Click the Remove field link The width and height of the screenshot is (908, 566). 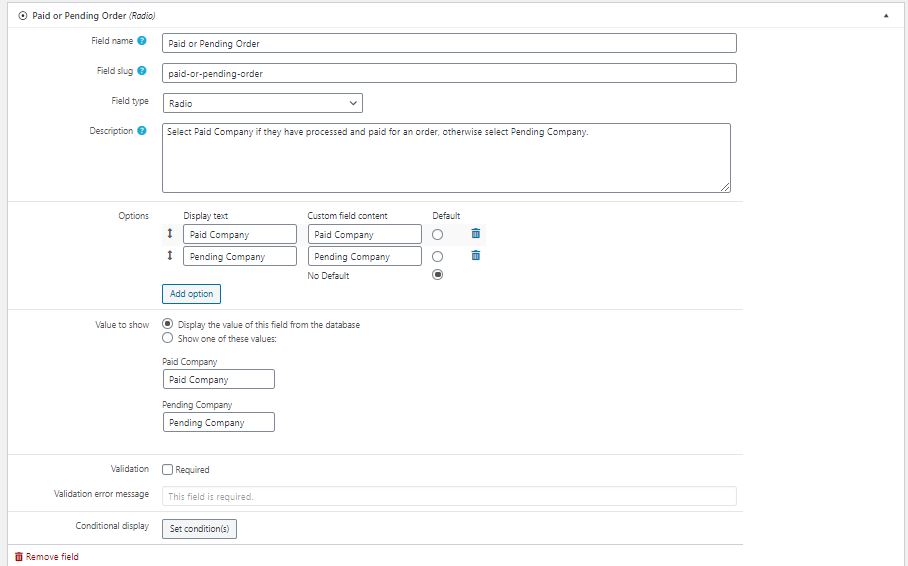(x=46, y=557)
